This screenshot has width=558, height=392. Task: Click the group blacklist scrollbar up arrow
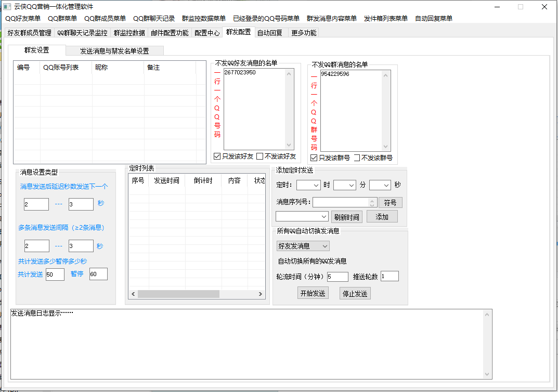385,75
